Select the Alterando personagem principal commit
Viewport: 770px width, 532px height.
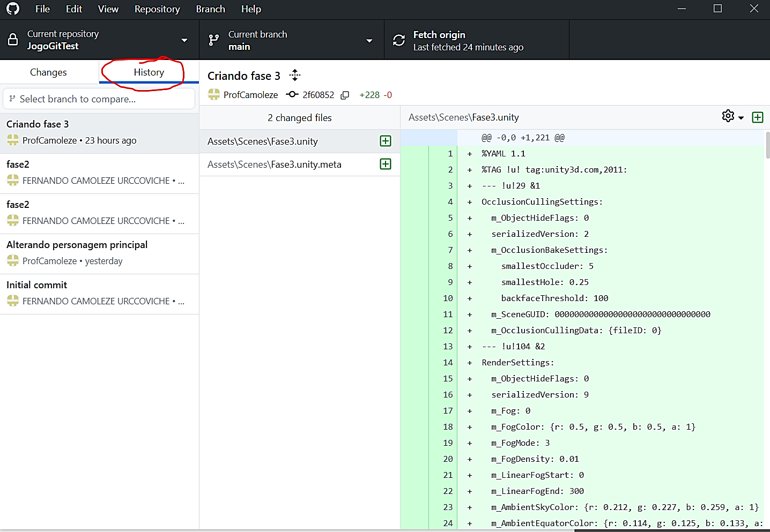(99, 253)
